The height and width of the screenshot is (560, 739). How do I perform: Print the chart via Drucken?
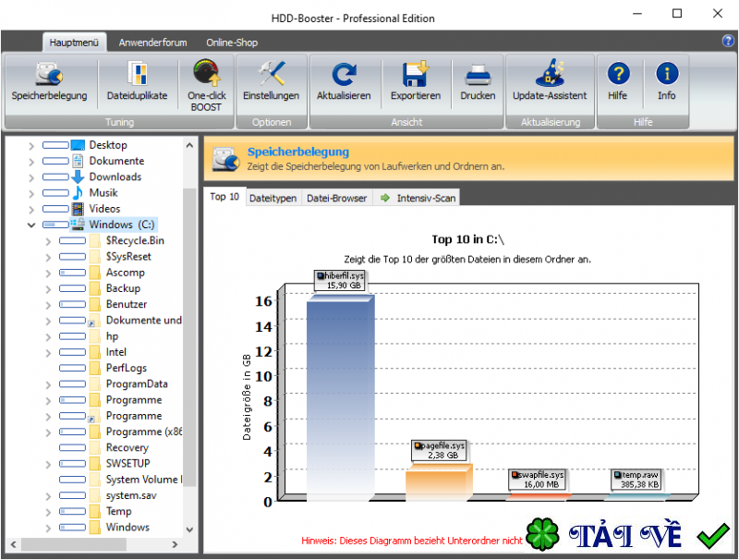478,80
